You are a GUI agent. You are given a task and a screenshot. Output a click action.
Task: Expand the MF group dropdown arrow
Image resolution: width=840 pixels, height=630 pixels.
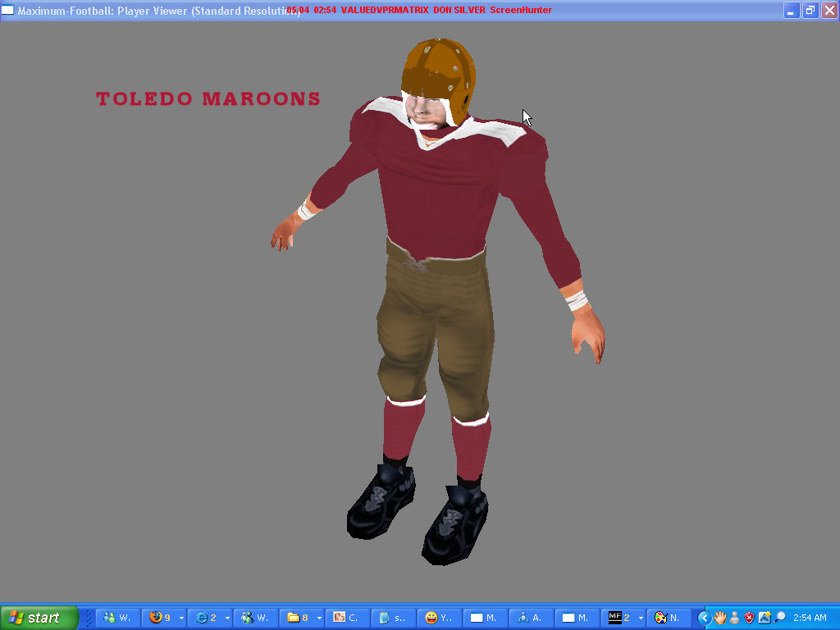pyautogui.click(x=641, y=618)
